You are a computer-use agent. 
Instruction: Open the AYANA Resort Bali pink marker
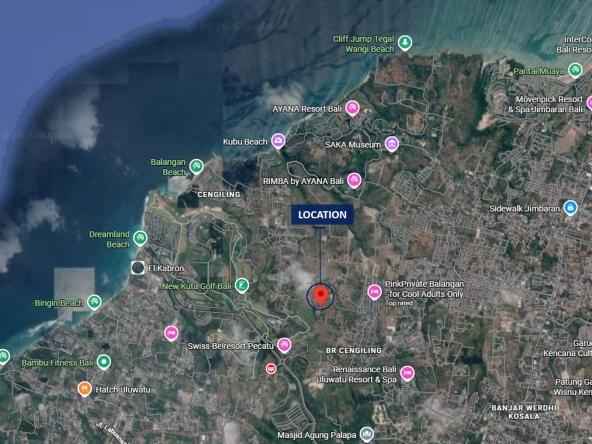coord(352,108)
